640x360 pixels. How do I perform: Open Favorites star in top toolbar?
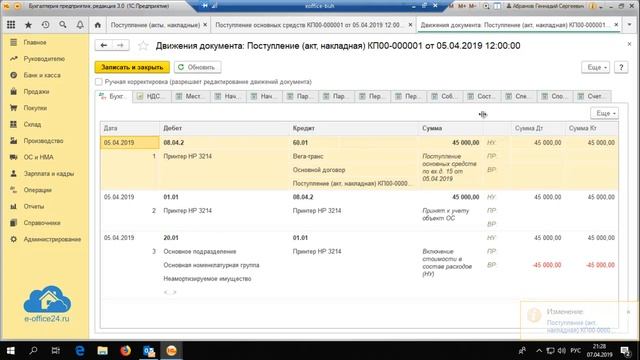tap(28, 25)
